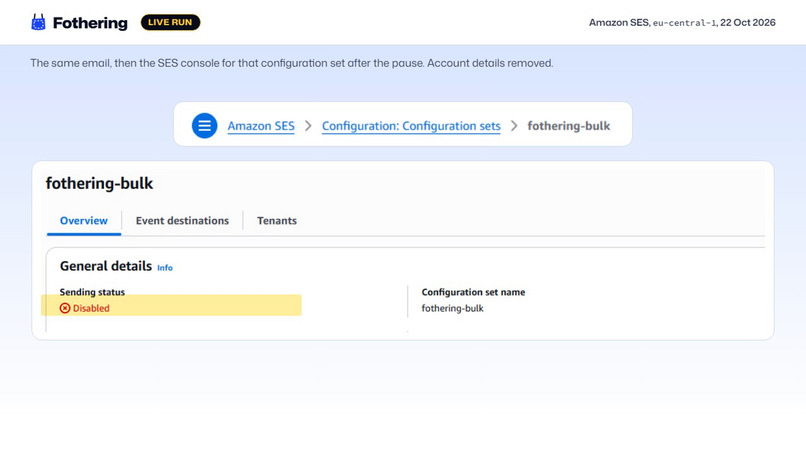
Task: Click the red Disabled status icon
Action: coord(65,308)
